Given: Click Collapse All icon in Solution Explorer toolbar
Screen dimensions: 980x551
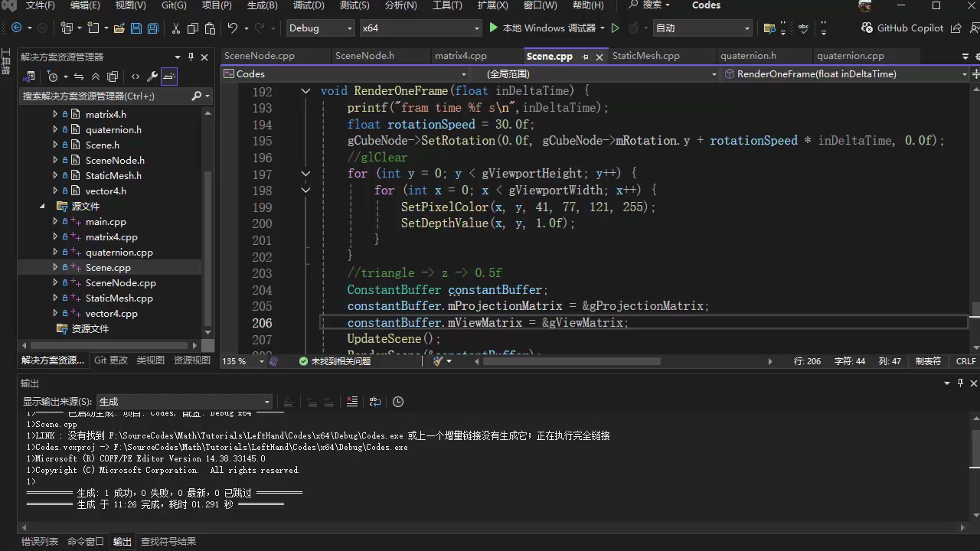Looking at the screenshot, I should click(x=96, y=77).
